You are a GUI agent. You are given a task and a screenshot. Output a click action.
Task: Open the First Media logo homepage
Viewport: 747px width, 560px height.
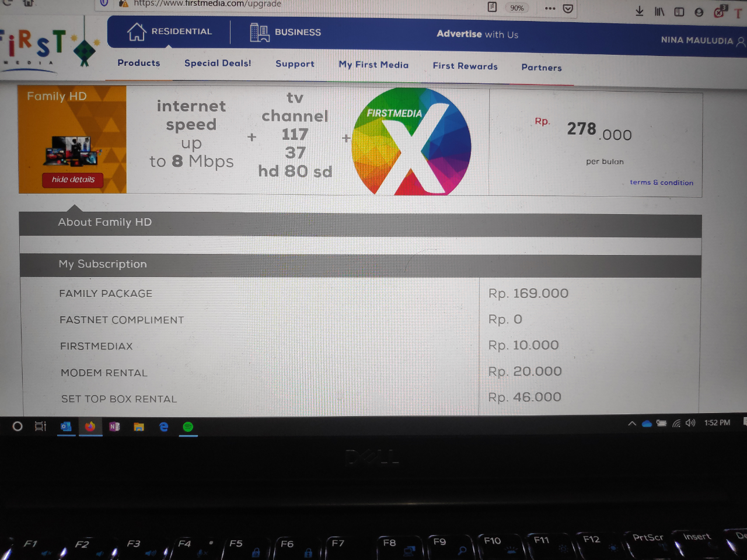pyautogui.click(x=50, y=48)
